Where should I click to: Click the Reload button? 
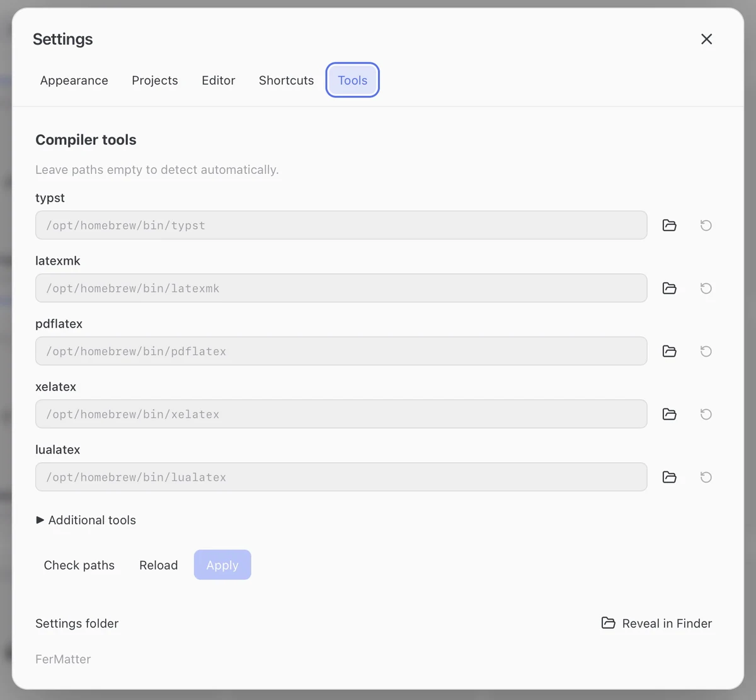158,565
